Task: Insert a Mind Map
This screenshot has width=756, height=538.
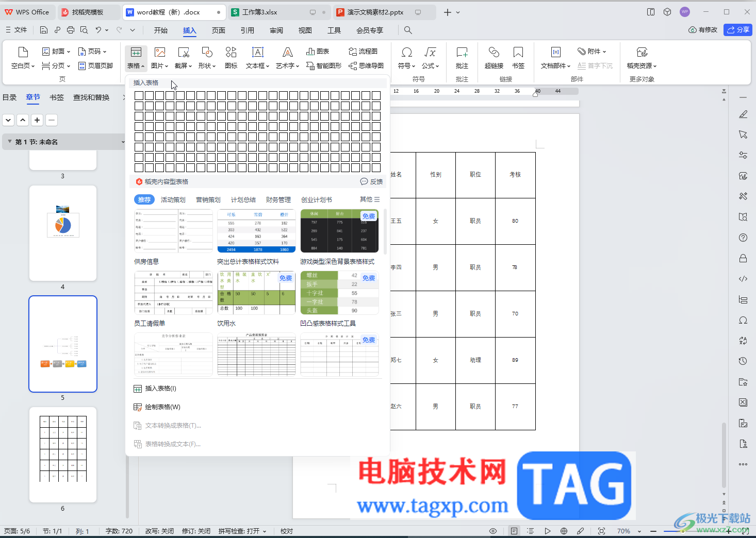Action: click(366, 66)
